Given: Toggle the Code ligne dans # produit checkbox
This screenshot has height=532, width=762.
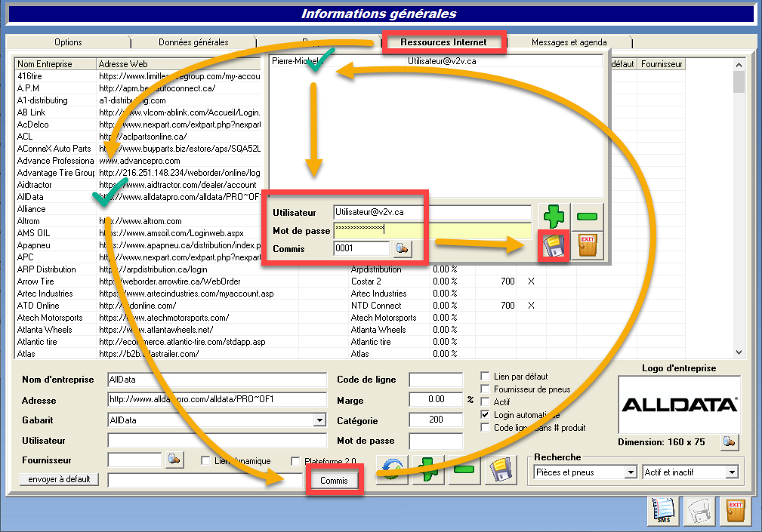Looking at the screenshot, I should click(x=485, y=427).
